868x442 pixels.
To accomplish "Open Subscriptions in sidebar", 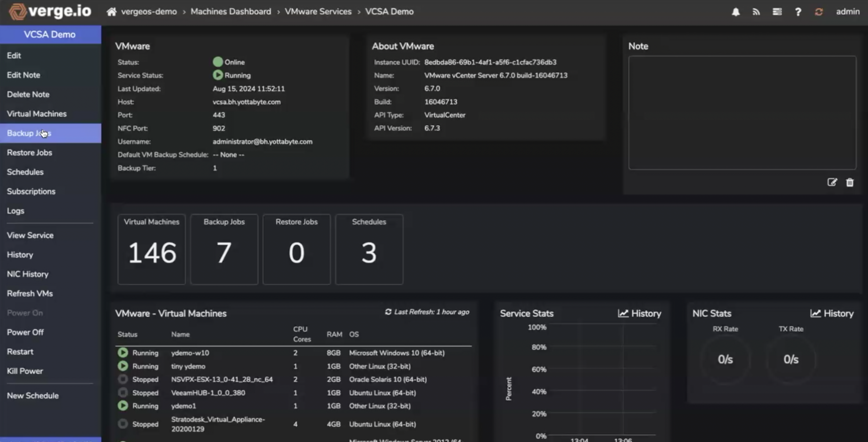I will (51, 191).
